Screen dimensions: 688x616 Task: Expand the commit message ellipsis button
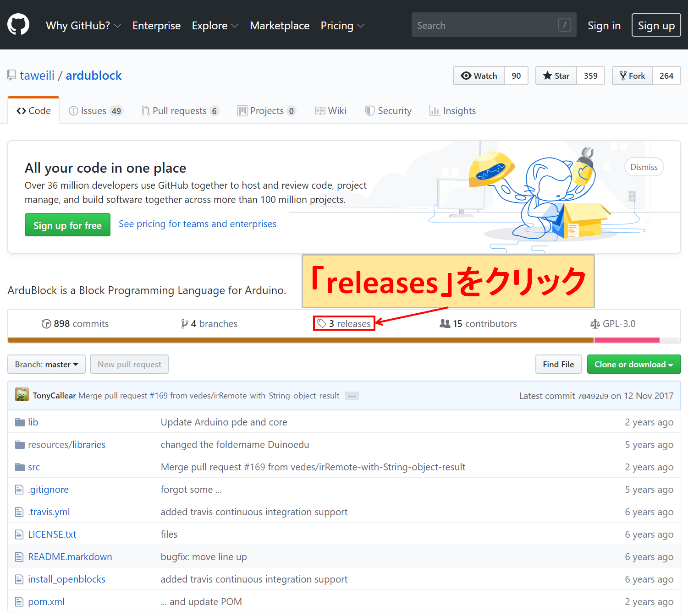click(352, 396)
